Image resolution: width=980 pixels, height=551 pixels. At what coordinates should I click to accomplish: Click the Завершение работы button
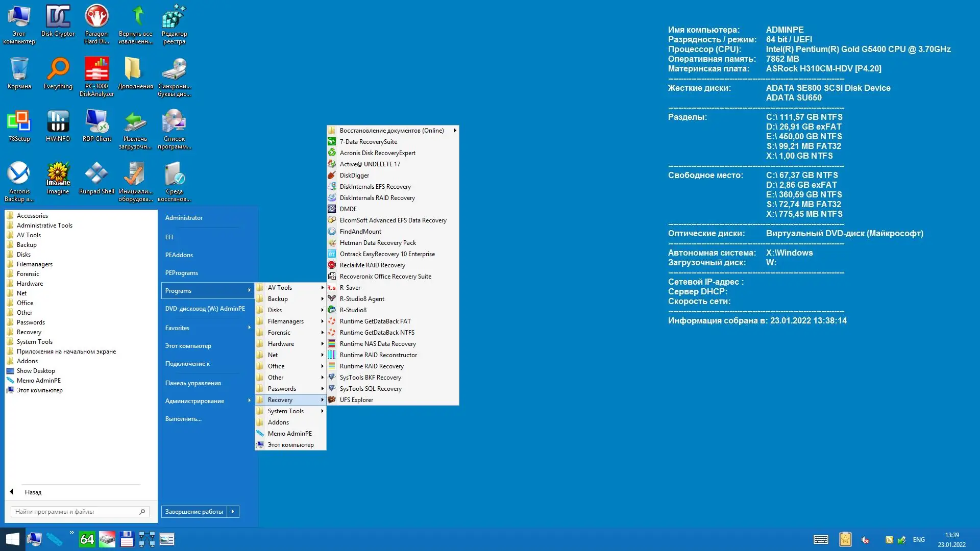point(194,512)
